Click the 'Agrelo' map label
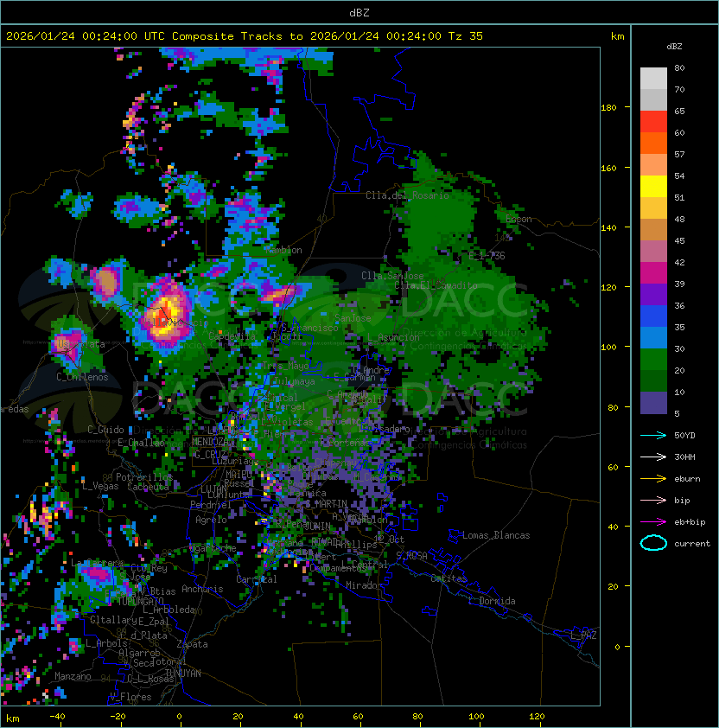719x728 pixels. pyautogui.click(x=211, y=520)
